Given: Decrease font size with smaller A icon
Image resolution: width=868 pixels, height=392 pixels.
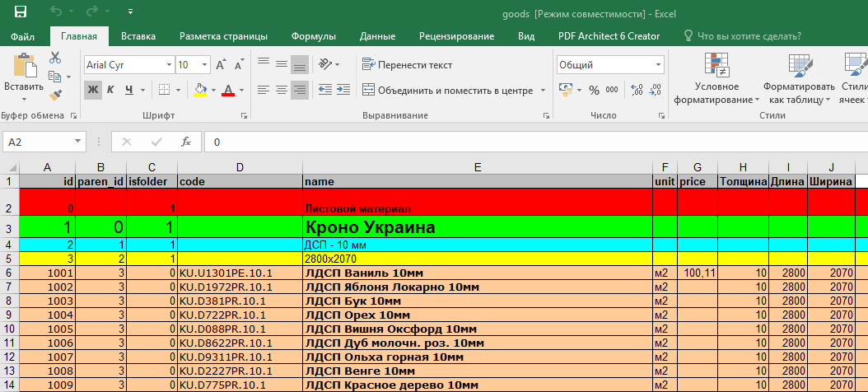Looking at the screenshot, I should (240, 65).
